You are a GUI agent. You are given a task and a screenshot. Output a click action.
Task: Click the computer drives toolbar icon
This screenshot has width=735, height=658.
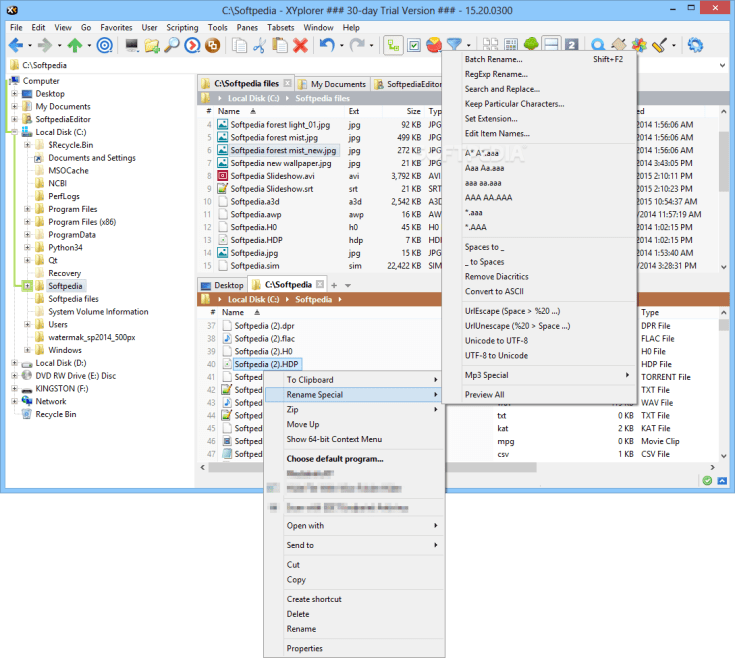[132, 45]
